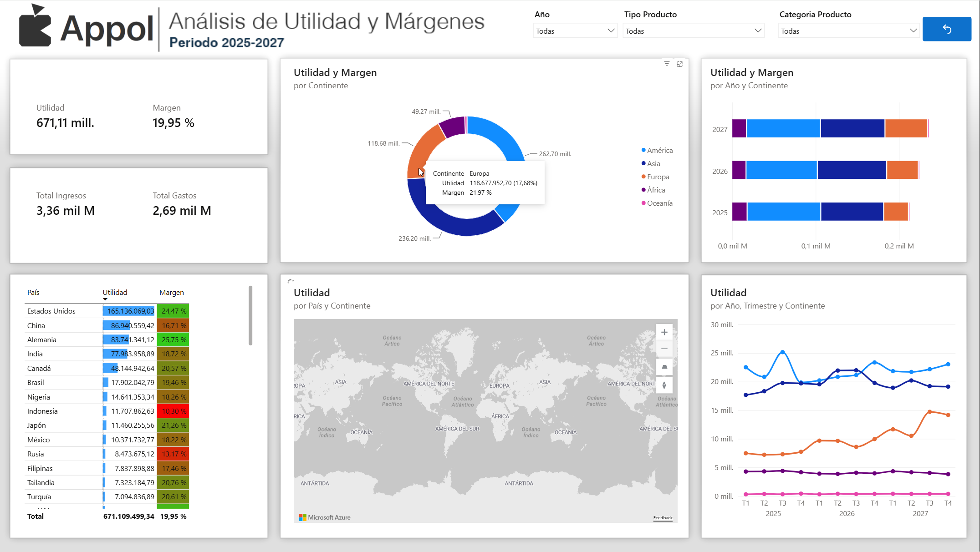The height and width of the screenshot is (552, 980).
Task: Click the Appol apple logo
Action: pos(35,25)
